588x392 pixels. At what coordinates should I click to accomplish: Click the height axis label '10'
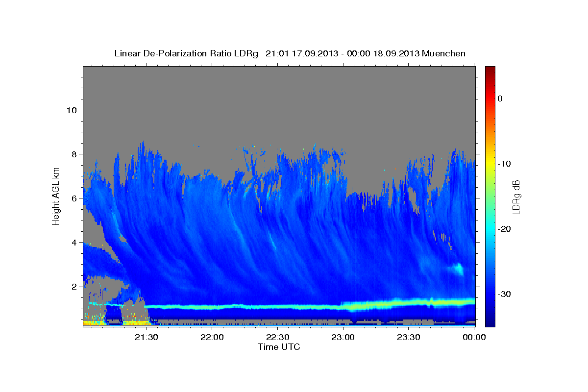click(71, 110)
